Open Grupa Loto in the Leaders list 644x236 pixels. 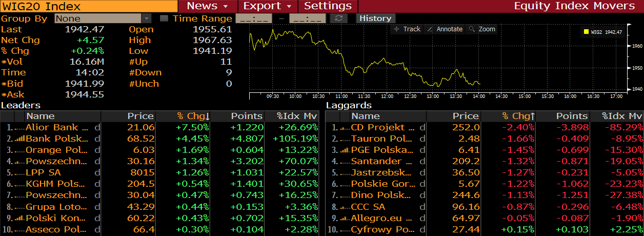coord(57,206)
